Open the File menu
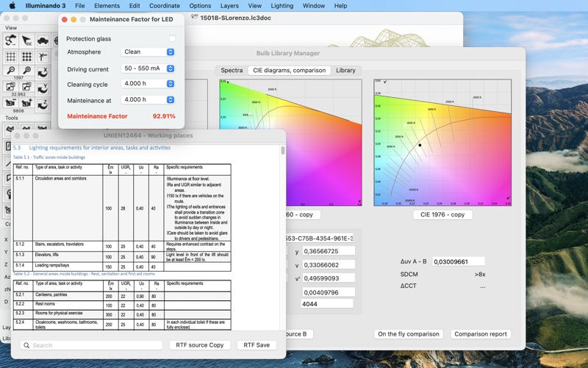588x368 pixels. pyautogui.click(x=80, y=6)
